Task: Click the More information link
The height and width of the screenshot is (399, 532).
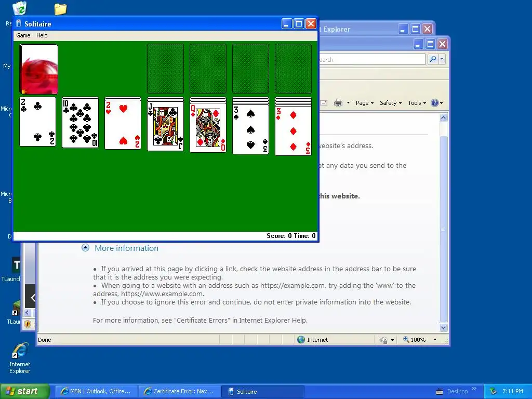Action: coord(127,248)
